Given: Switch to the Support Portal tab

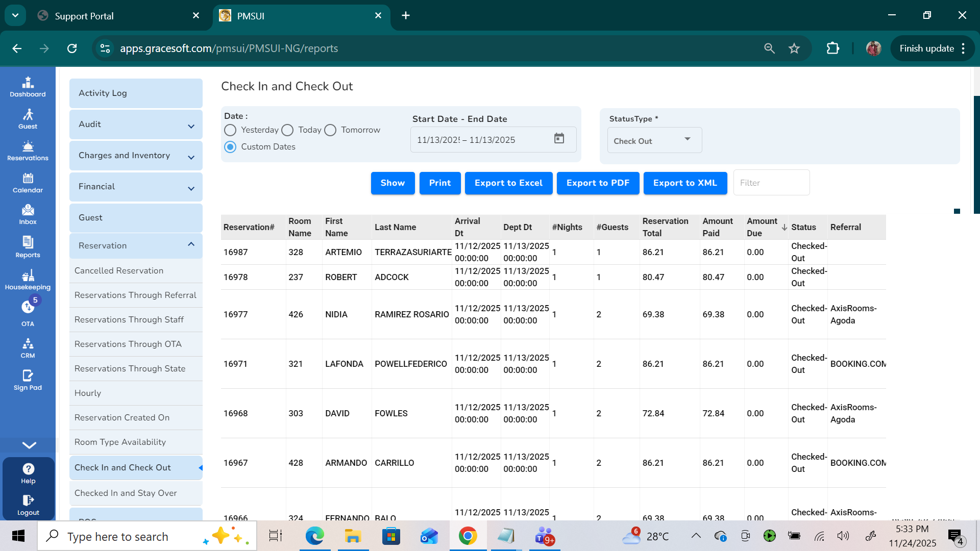Looking at the screenshot, I should [84, 16].
